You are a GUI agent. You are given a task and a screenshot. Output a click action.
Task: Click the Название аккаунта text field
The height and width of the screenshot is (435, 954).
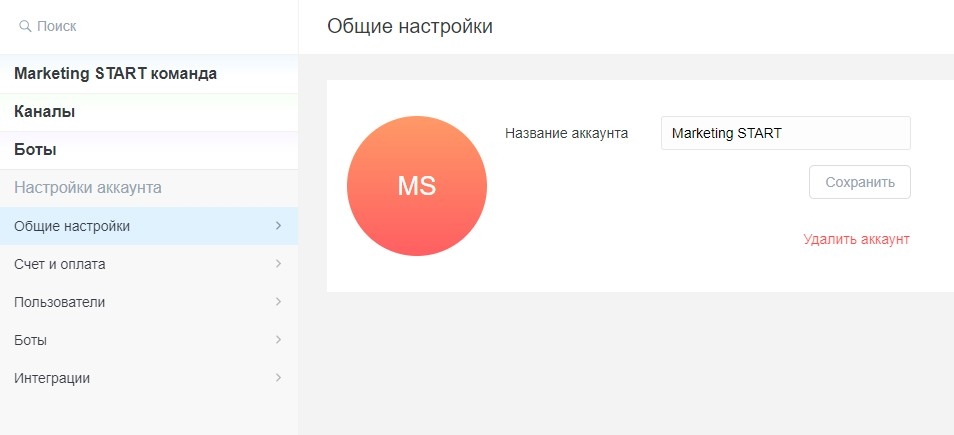(x=785, y=133)
